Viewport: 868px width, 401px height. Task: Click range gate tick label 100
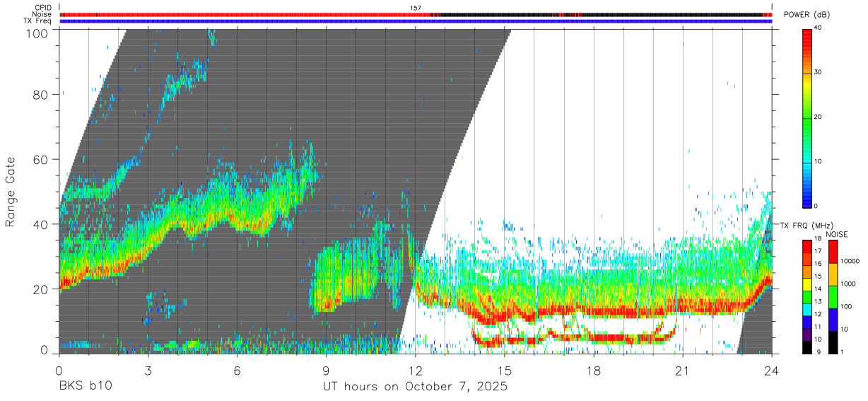coord(37,33)
